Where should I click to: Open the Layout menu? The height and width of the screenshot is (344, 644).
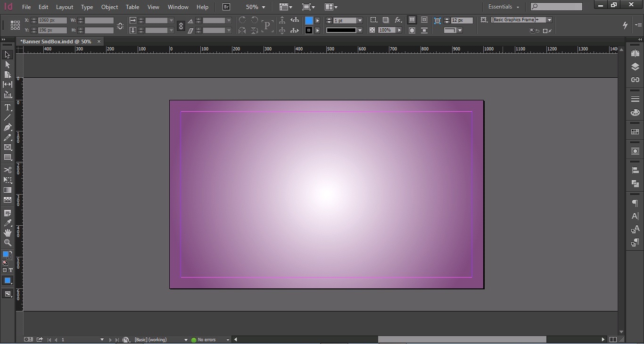point(65,7)
